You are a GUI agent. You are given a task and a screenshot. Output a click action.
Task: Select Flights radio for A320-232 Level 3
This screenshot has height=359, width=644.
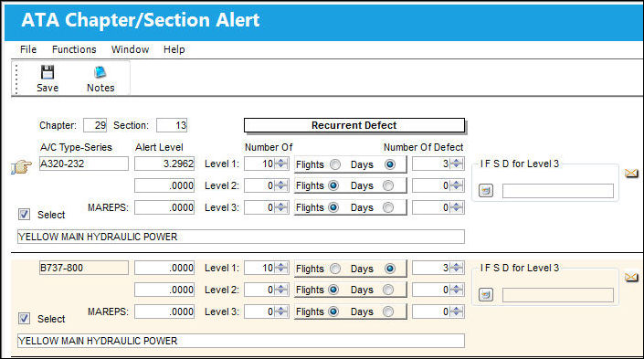click(x=333, y=207)
